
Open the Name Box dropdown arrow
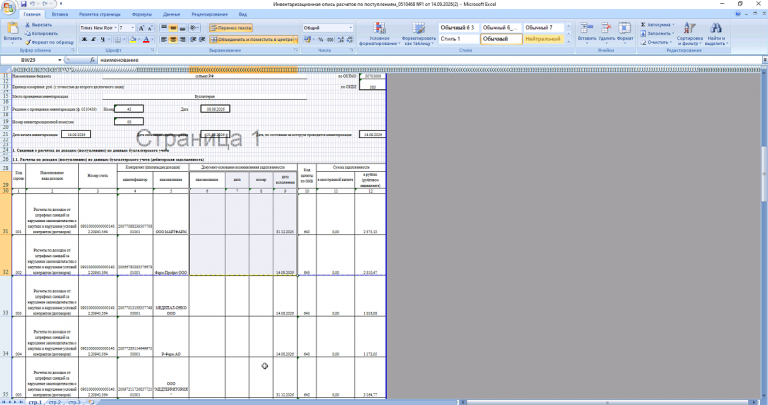[60, 60]
